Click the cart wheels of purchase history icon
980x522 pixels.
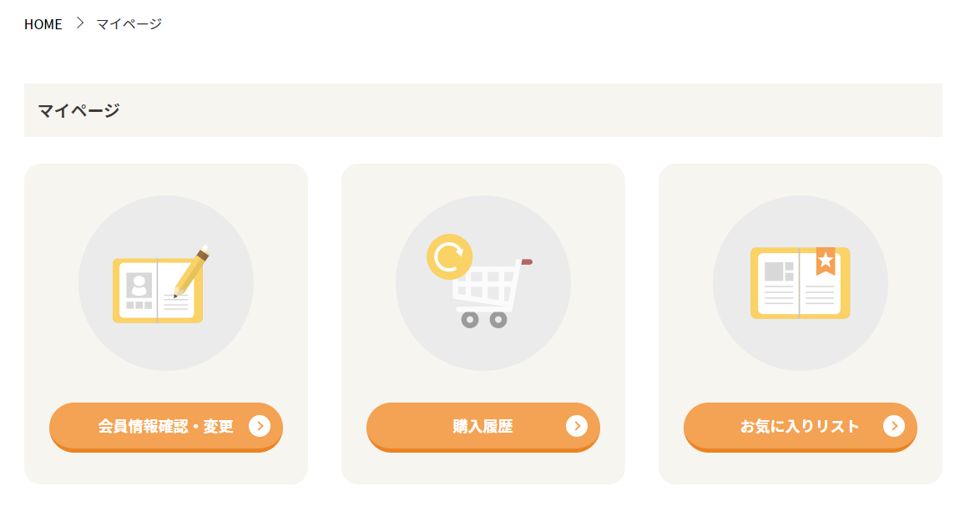click(484, 320)
